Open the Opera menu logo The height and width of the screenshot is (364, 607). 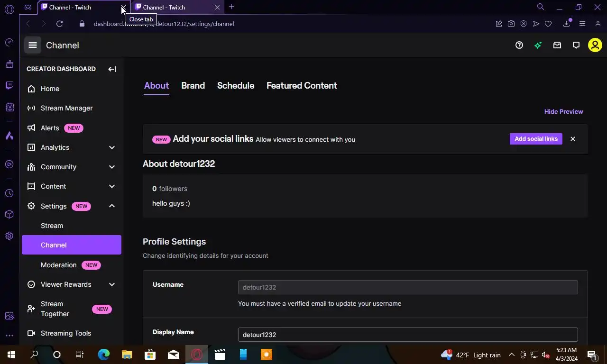(9, 9)
